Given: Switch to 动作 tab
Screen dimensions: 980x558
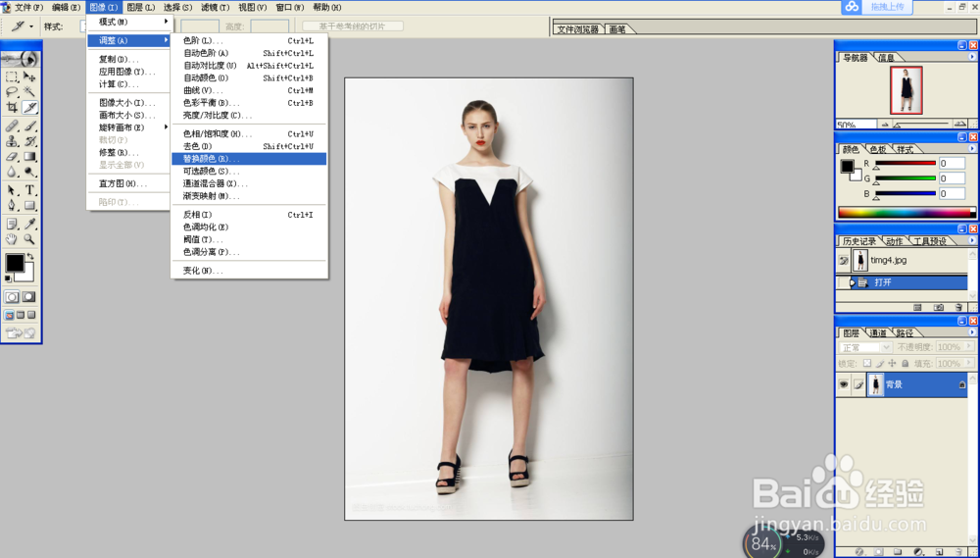Looking at the screenshot, I should coord(894,241).
